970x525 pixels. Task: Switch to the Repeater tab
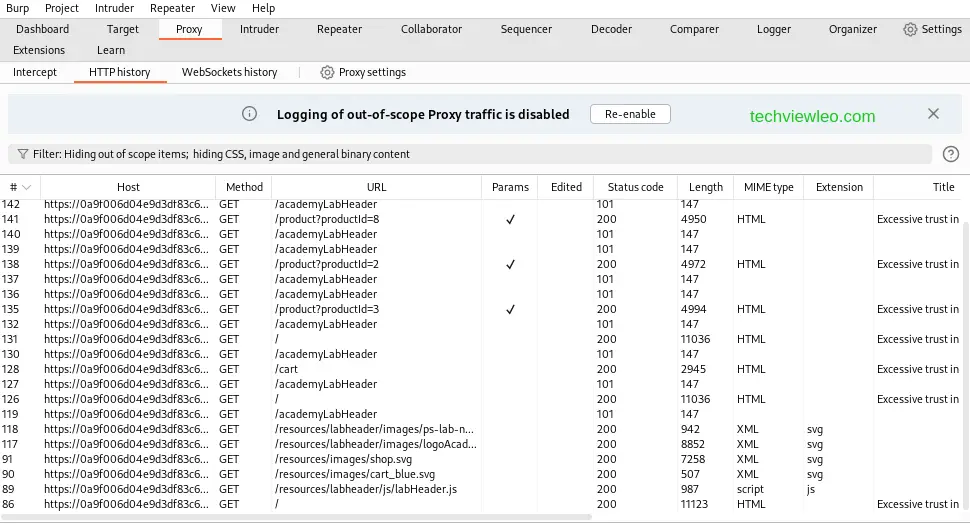tap(339, 30)
